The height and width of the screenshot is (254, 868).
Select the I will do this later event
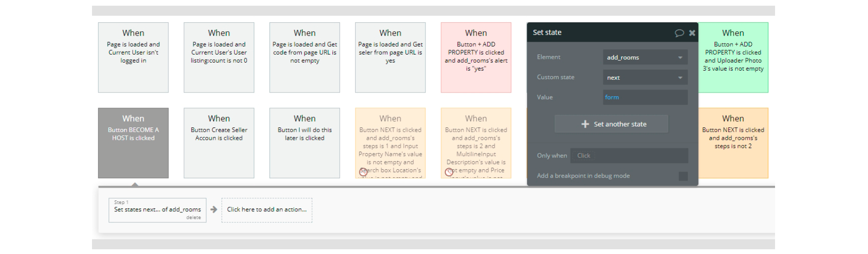click(305, 143)
